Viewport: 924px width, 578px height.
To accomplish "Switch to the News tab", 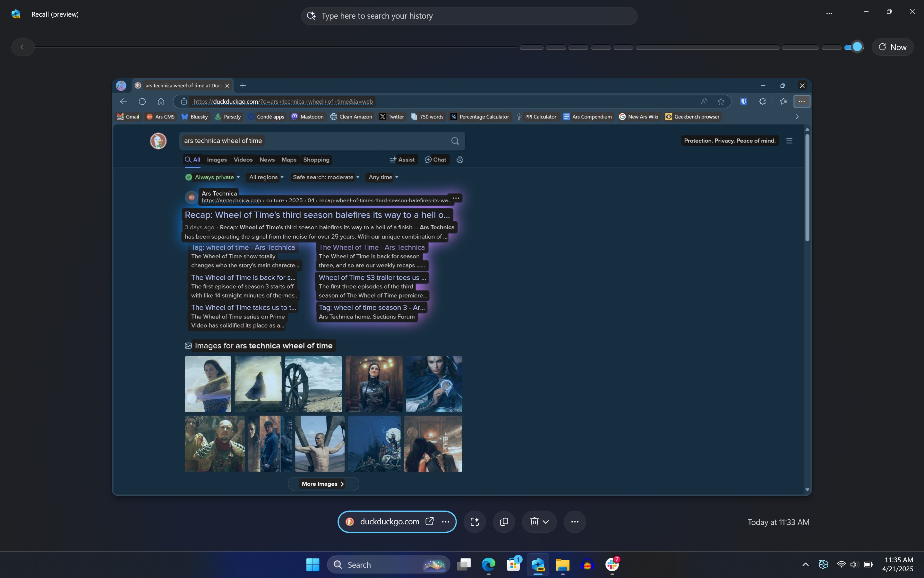I will pyautogui.click(x=267, y=160).
